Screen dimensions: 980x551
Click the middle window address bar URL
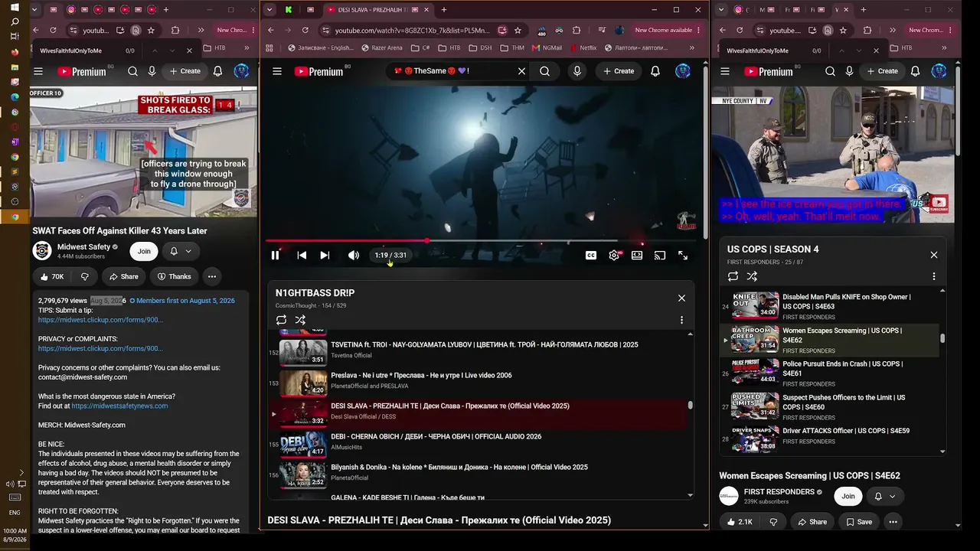412,30
